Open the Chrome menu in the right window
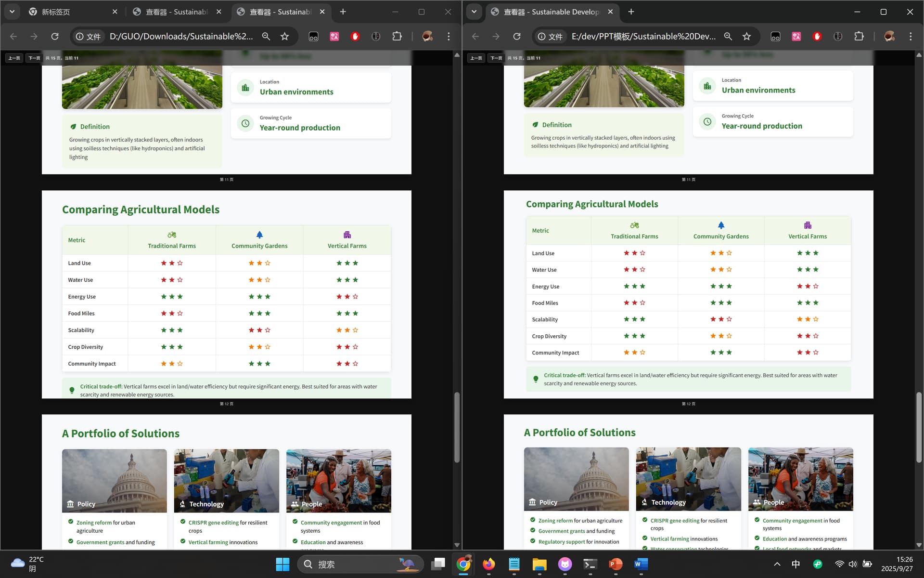 911,36
